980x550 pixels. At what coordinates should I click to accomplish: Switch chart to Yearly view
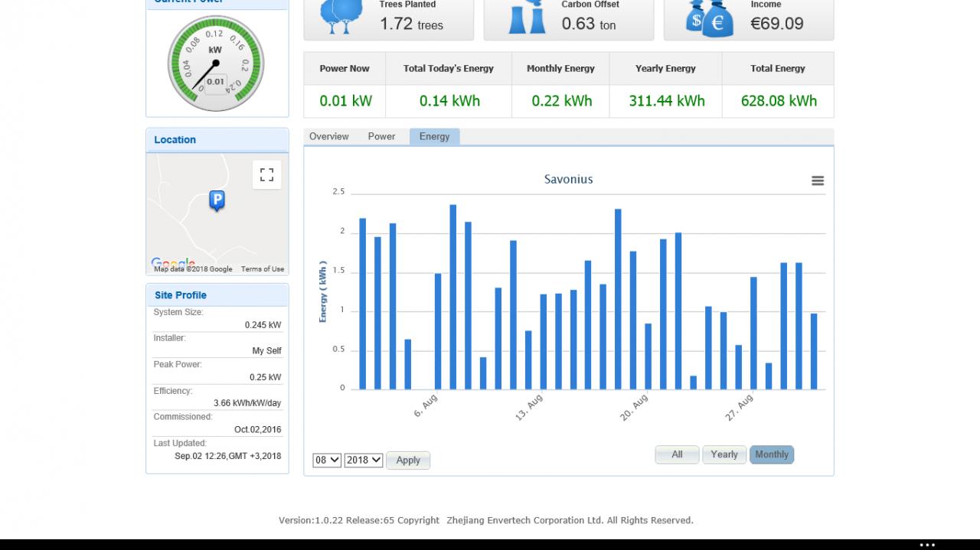pos(724,454)
